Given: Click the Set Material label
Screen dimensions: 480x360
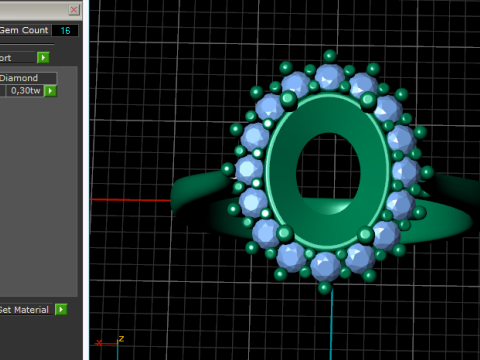Looking at the screenshot, I should [x=24, y=310].
